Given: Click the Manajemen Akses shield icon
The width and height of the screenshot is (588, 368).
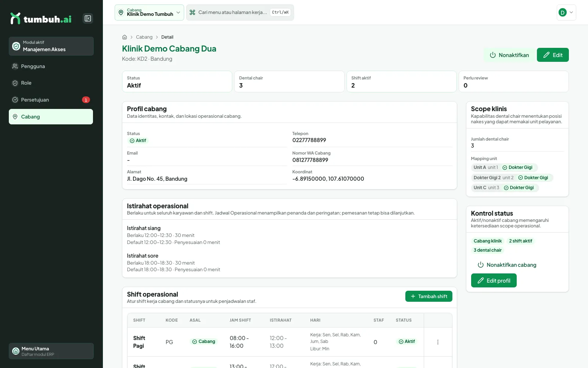Looking at the screenshot, I should 16,46.
